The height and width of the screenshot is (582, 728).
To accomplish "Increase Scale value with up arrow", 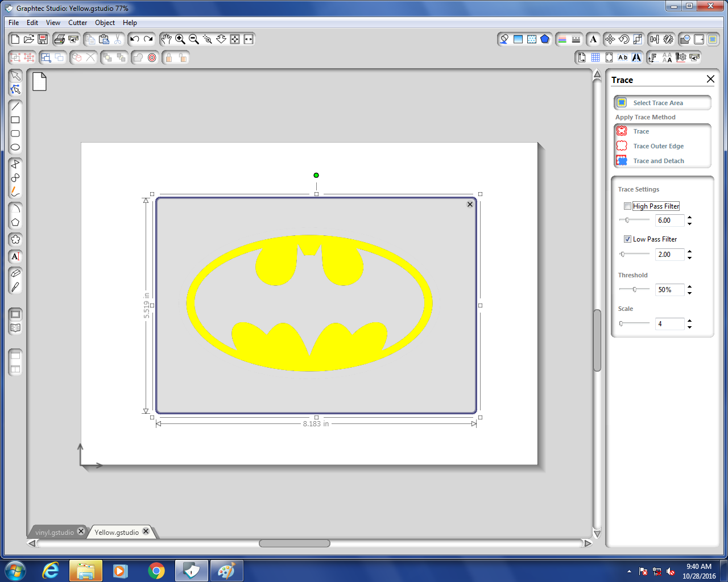I will click(x=690, y=321).
